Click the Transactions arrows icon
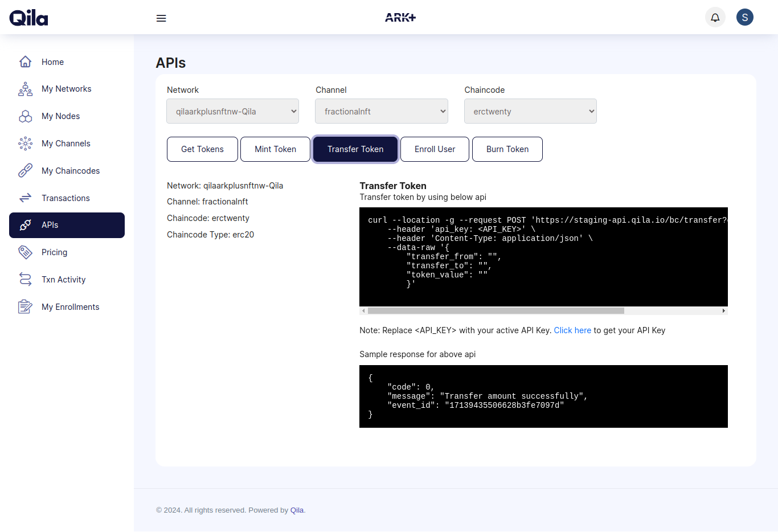Image resolution: width=778 pixels, height=532 pixels. pyautogui.click(x=25, y=198)
